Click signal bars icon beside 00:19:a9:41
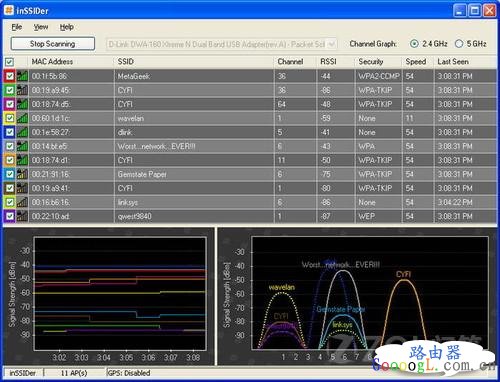The width and height of the screenshot is (500, 382). coord(22,188)
